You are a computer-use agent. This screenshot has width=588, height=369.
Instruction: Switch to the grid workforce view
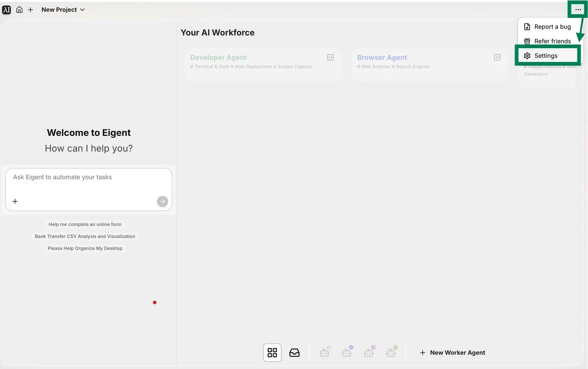point(272,352)
